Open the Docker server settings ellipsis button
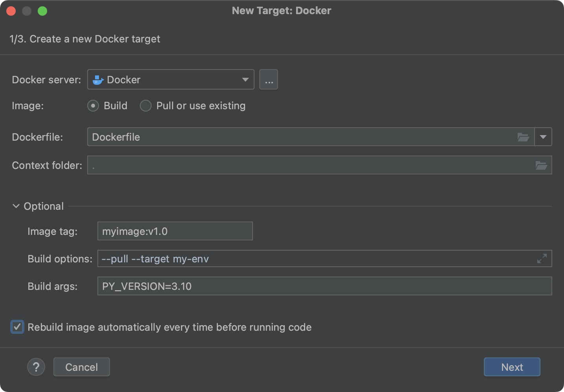The height and width of the screenshot is (392, 564). (269, 80)
